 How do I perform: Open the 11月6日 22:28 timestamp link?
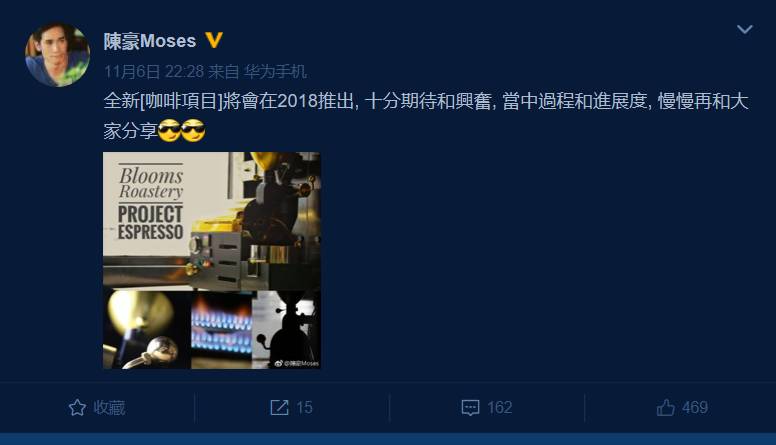153,72
